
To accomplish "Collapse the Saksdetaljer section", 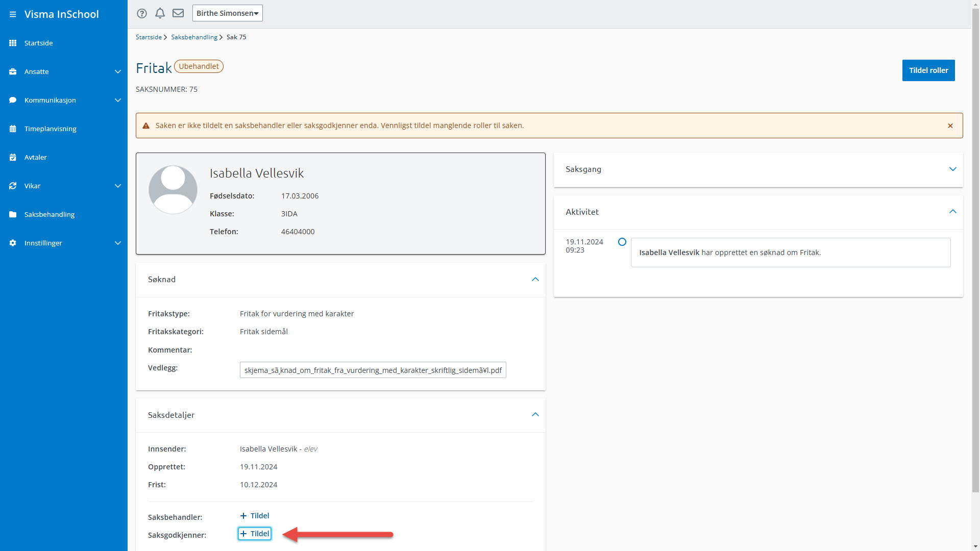I will 535,415.
